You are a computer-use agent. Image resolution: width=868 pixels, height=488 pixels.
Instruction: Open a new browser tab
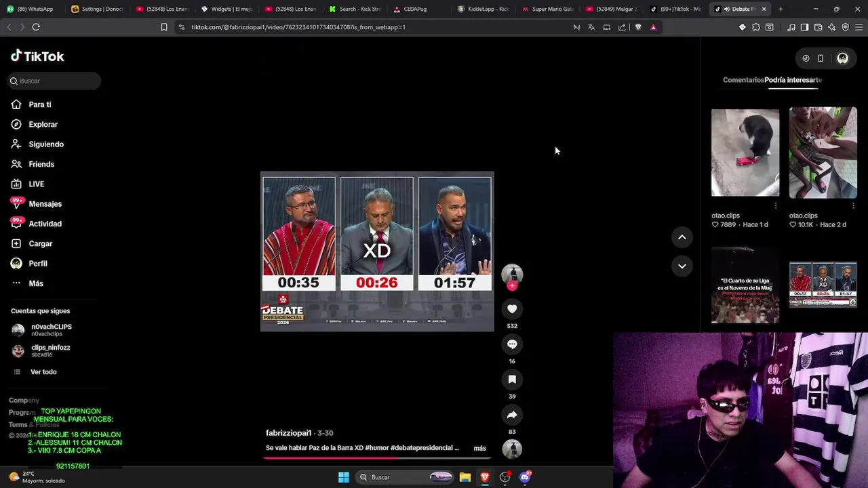pos(781,9)
